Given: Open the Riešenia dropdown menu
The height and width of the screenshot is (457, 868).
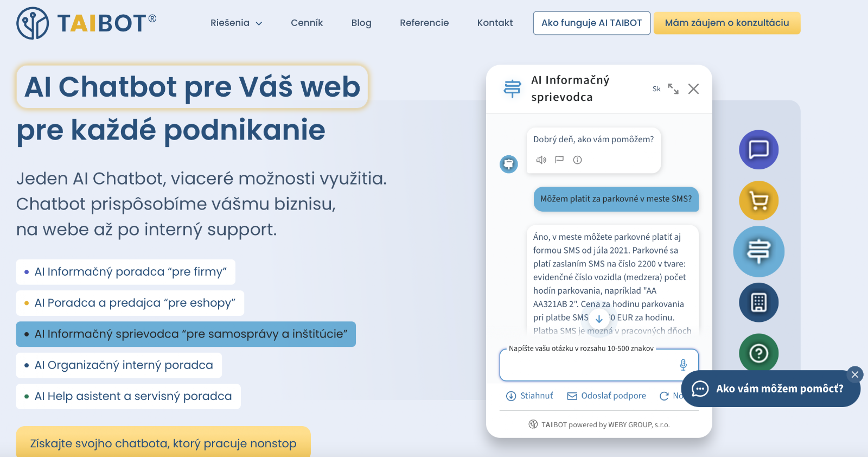Looking at the screenshot, I should point(236,23).
